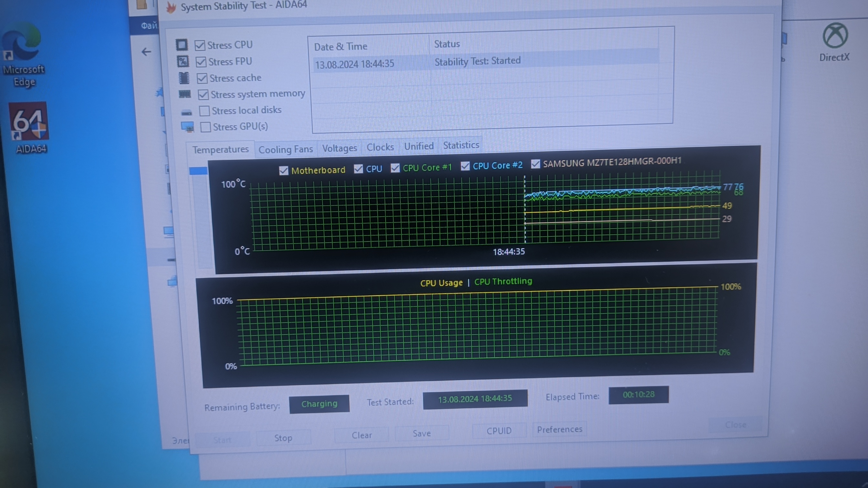Uncheck the Stress FPU checkbox
Screen dimensions: 868x488
click(x=201, y=62)
